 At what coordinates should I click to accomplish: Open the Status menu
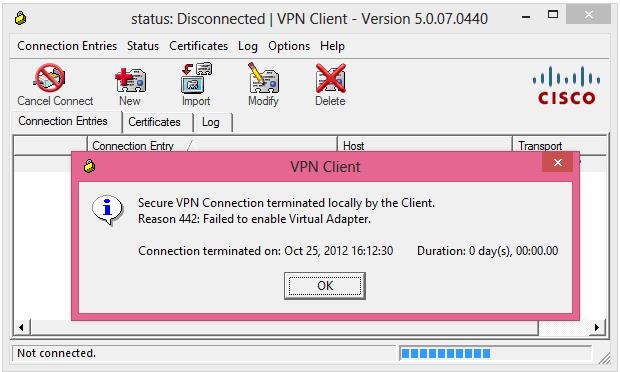click(143, 46)
